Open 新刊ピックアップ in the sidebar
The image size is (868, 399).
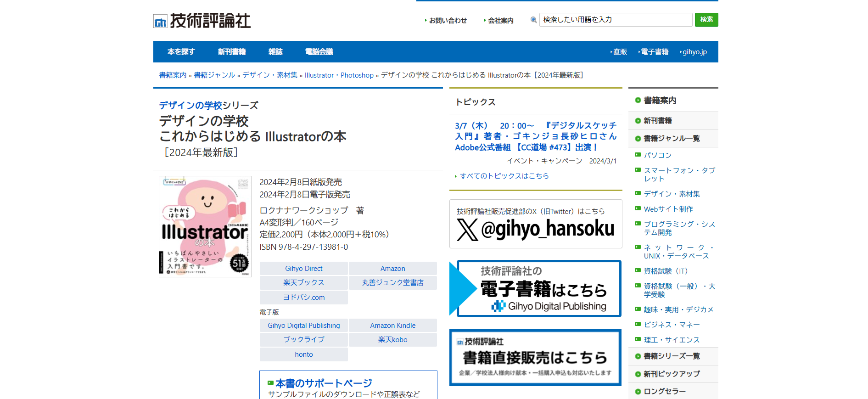(672, 374)
